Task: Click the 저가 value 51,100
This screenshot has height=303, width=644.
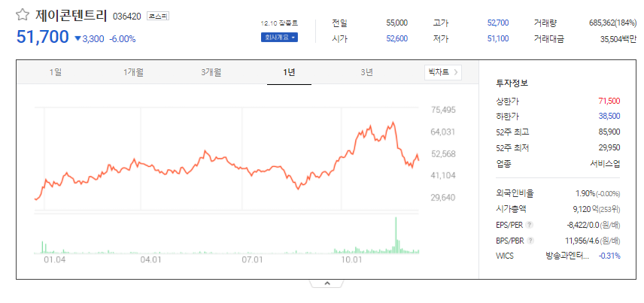Action: pyautogui.click(x=498, y=38)
